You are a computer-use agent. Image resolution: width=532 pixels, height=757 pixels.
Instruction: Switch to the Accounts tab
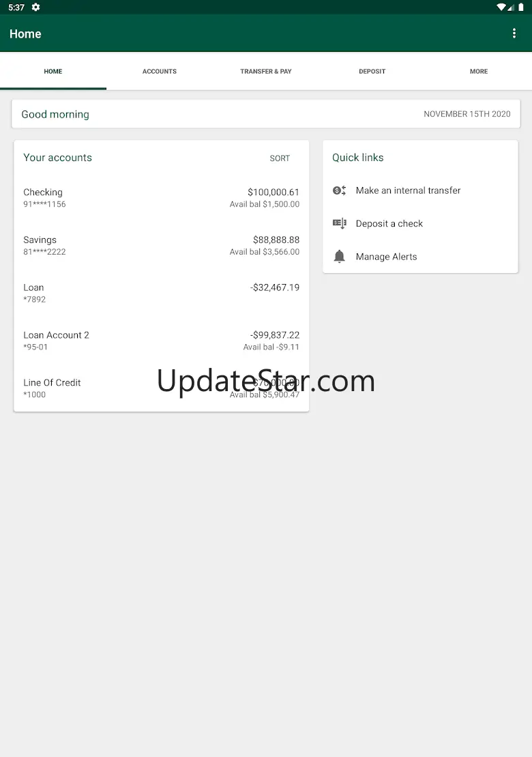pos(160,71)
